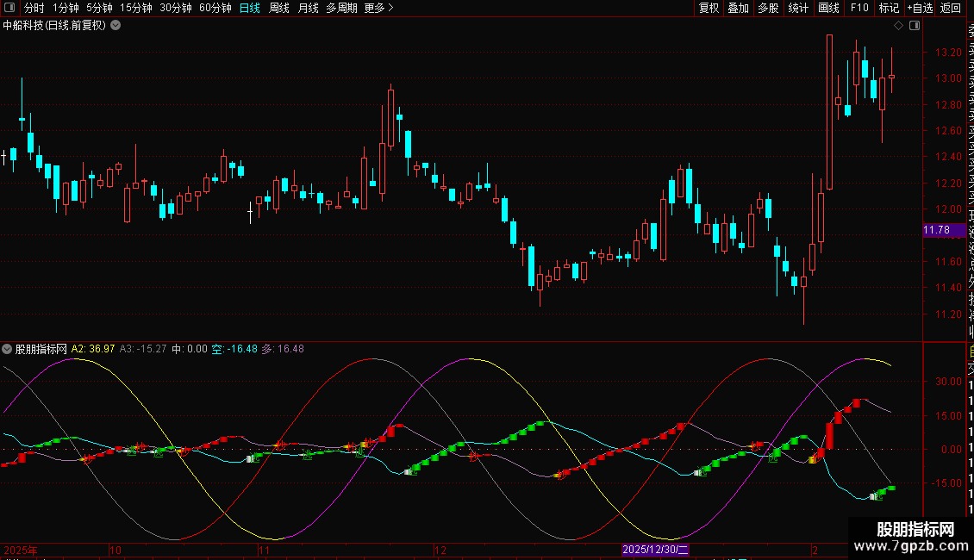Open F10 company information
This screenshot has width=974, height=560.
point(859,8)
